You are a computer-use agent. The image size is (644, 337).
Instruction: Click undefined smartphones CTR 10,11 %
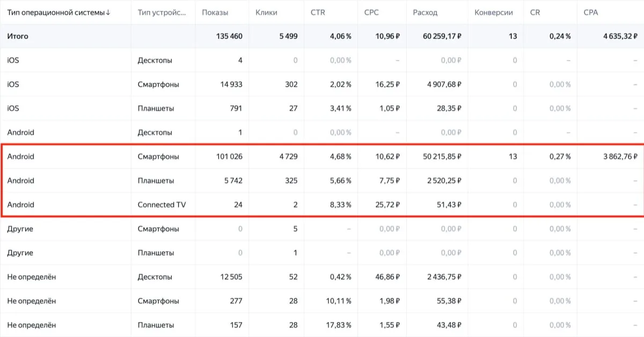pos(338,301)
